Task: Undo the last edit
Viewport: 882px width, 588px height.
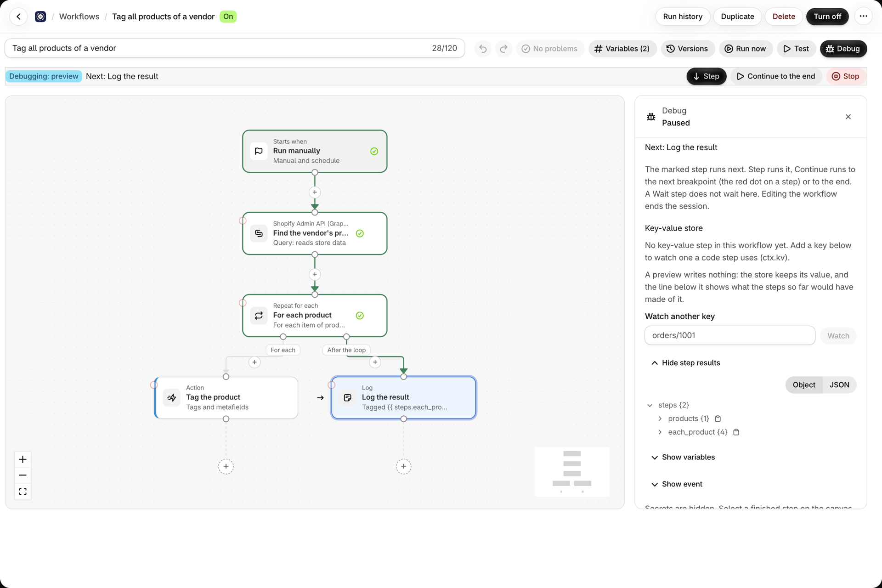Action: coord(483,49)
